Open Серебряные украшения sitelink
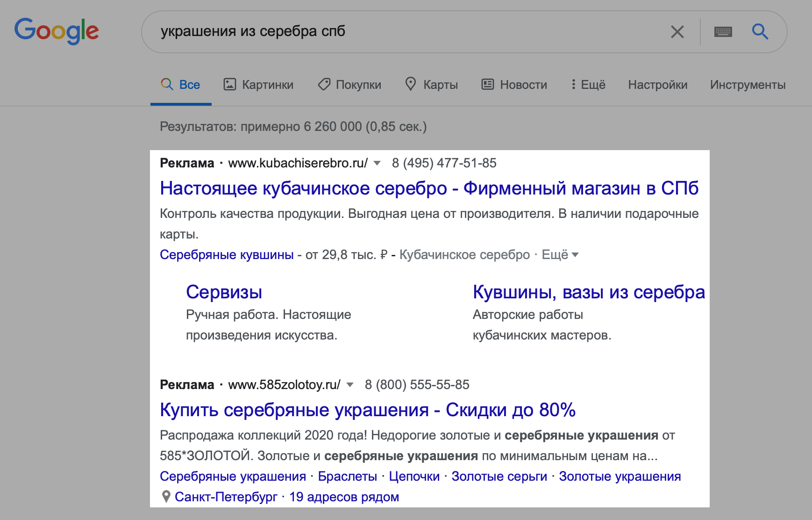The image size is (812, 520). [233, 477]
